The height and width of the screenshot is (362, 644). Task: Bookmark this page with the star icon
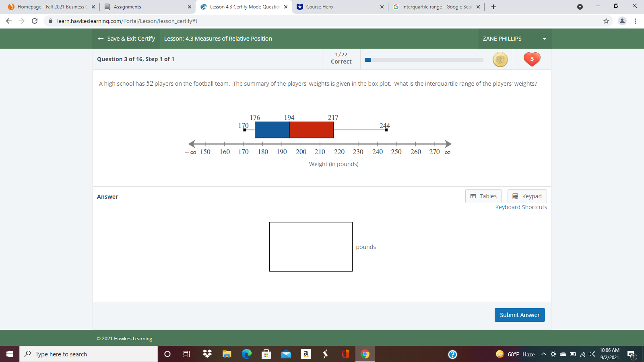click(606, 21)
